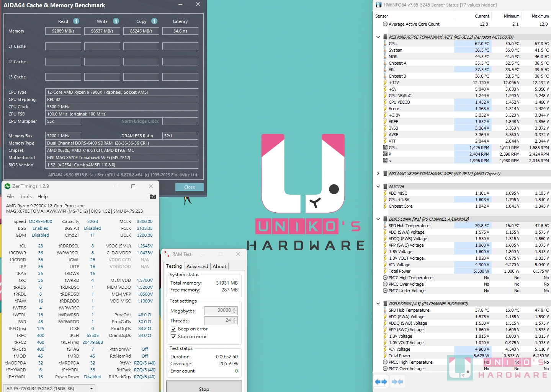This screenshot has width=551, height=392.
Task: Adjust the Threads spinner in RAM Test
Action: coord(235,320)
